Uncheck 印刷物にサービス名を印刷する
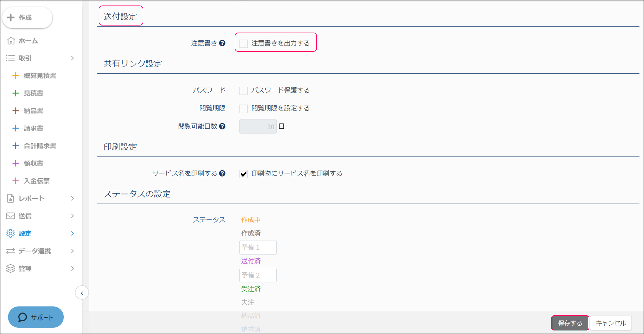 click(x=243, y=174)
